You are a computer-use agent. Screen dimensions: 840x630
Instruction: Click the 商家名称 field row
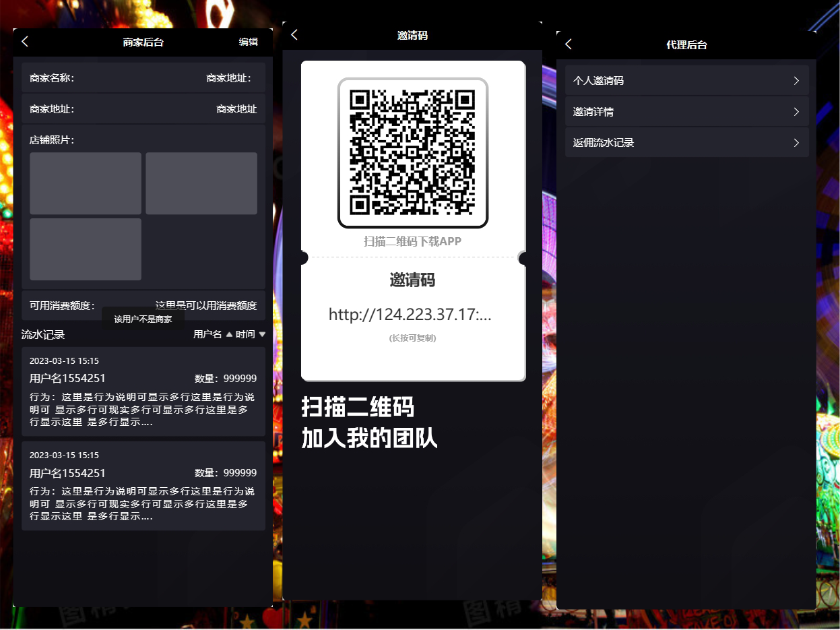(143, 78)
